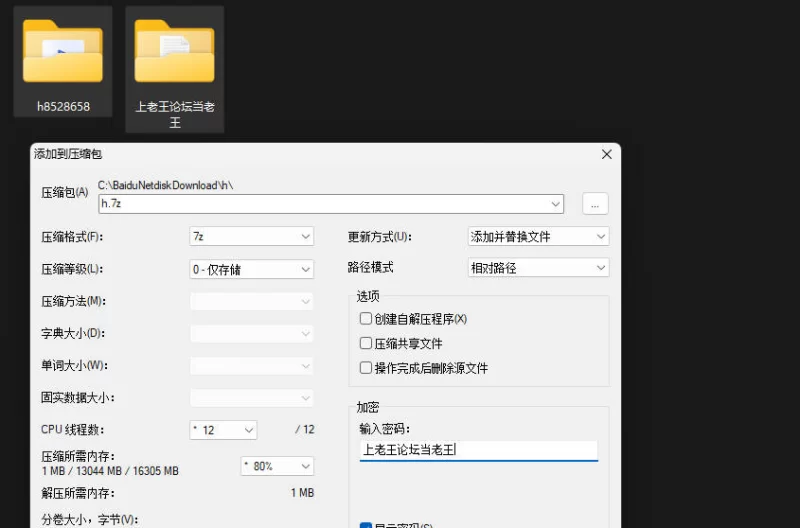Image resolution: width=800 pixels, height=528 pixels.
Task: Click the h8528658 folder name label
Action: (x=63, y=107)
